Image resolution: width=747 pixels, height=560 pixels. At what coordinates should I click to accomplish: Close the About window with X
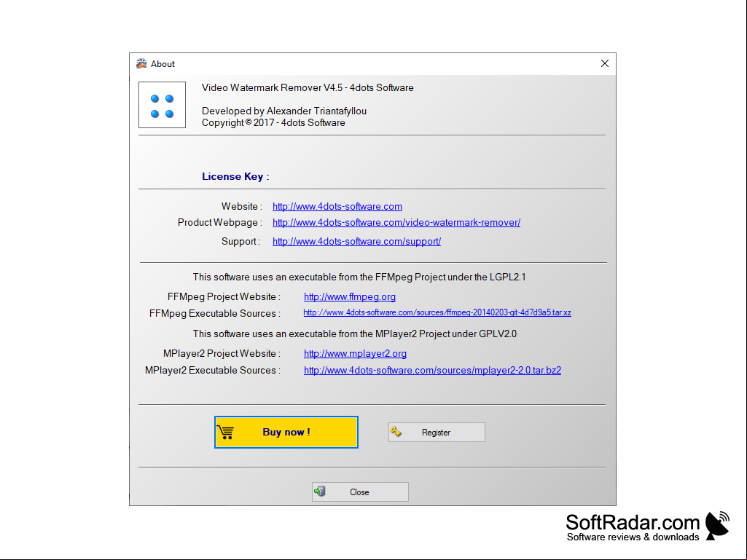(x=605, y=63)
